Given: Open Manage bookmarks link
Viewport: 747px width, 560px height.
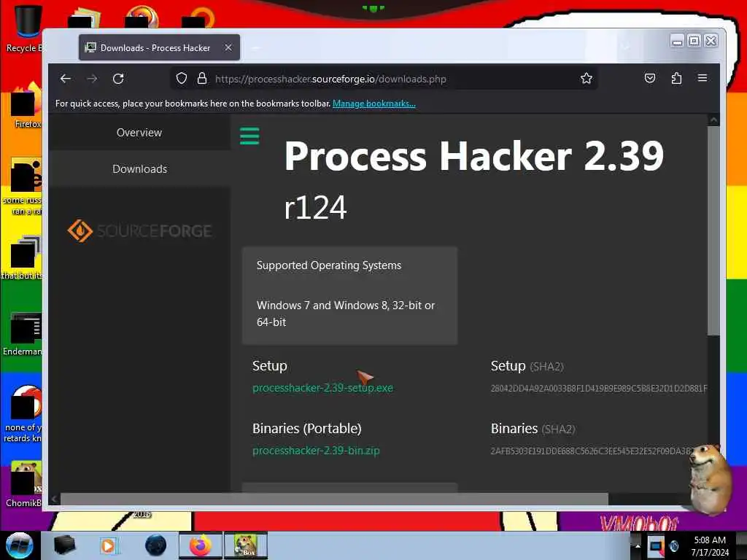Looking at the screenshot, I should pyautogui.click(x=374, y=104).
